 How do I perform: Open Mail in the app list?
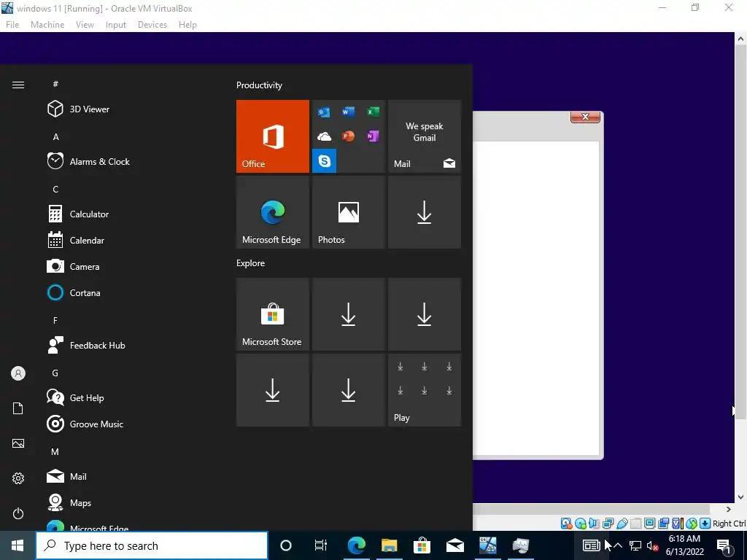click(66, 476)
